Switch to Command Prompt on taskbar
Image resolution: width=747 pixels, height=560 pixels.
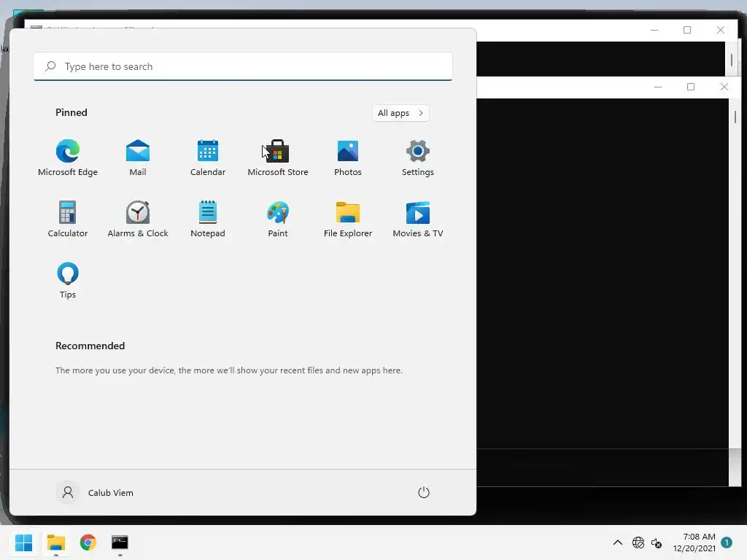(120, 542)
